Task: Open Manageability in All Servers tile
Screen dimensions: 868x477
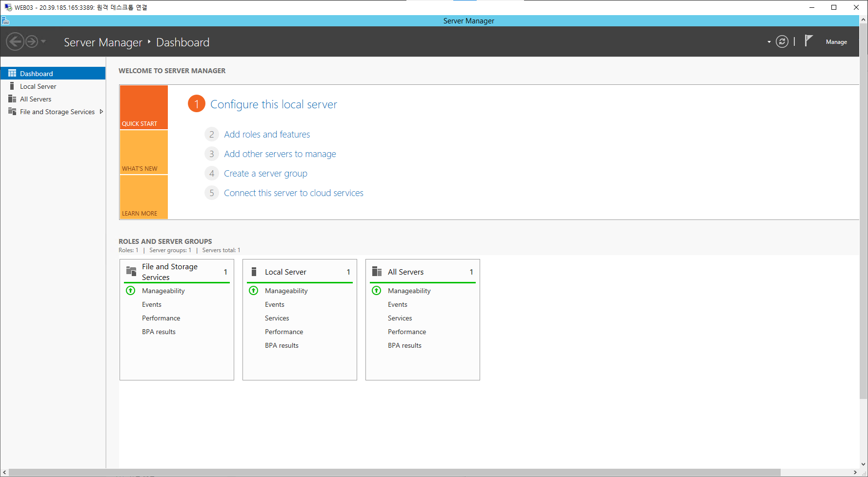Action: [409, 291]
